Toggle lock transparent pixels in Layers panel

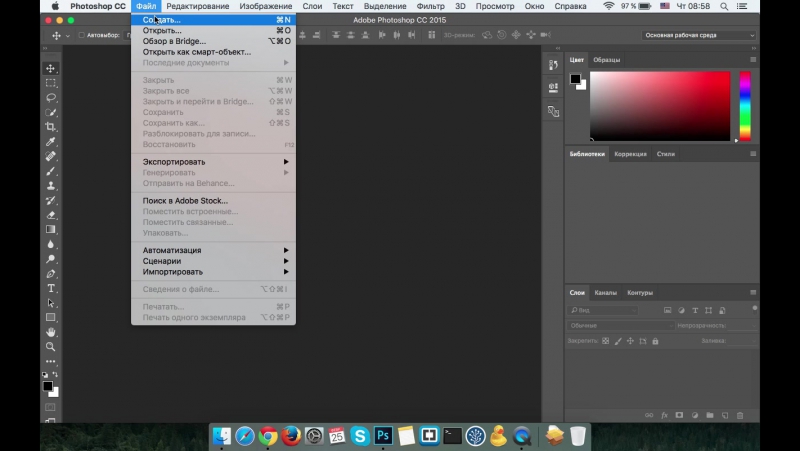click(606, 341)
